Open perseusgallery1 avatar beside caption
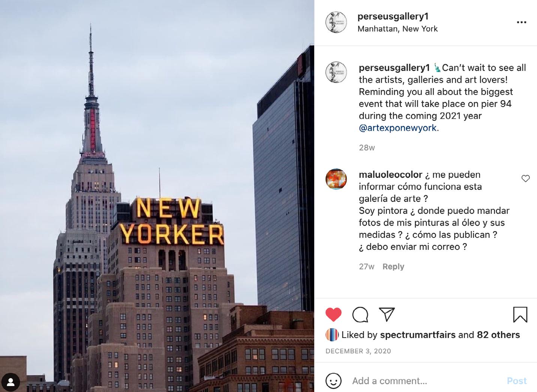The width and height of the screenshot is (537, 392). (336, 72)
